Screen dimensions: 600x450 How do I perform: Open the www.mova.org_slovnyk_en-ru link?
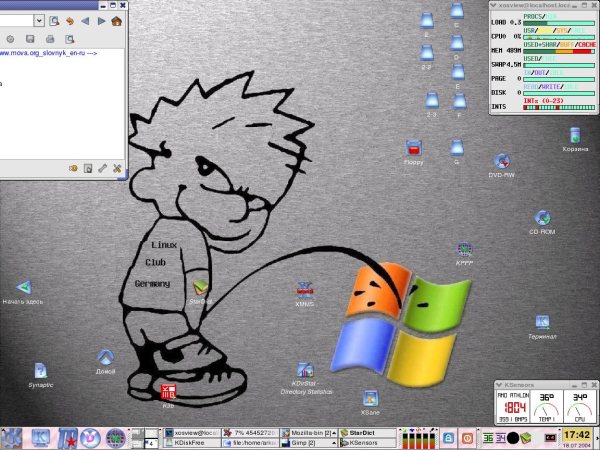point(48,53)
